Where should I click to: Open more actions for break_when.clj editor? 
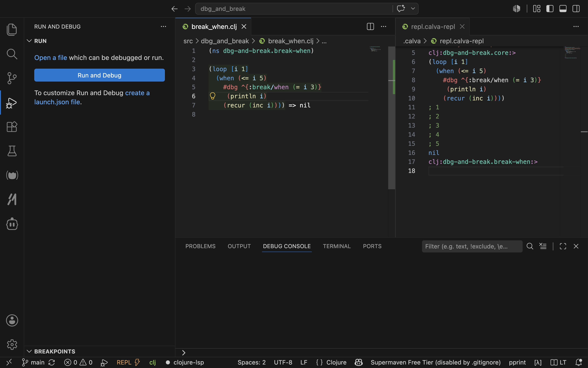pos(384,26)
